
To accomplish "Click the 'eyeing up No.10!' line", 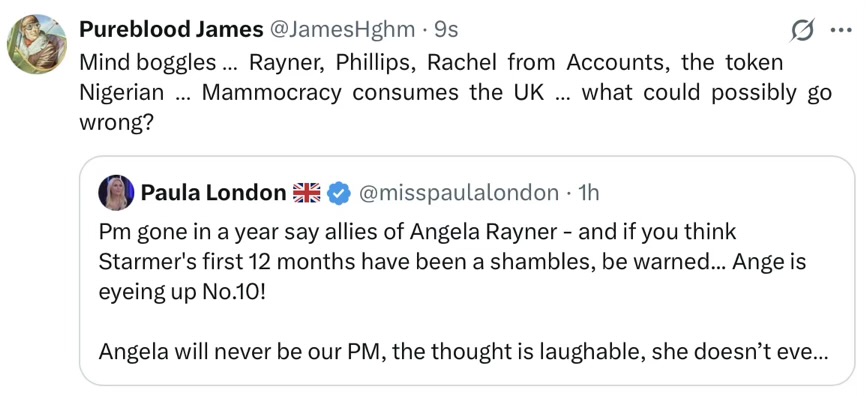I will pyautogui.click(x=181, y=292).
